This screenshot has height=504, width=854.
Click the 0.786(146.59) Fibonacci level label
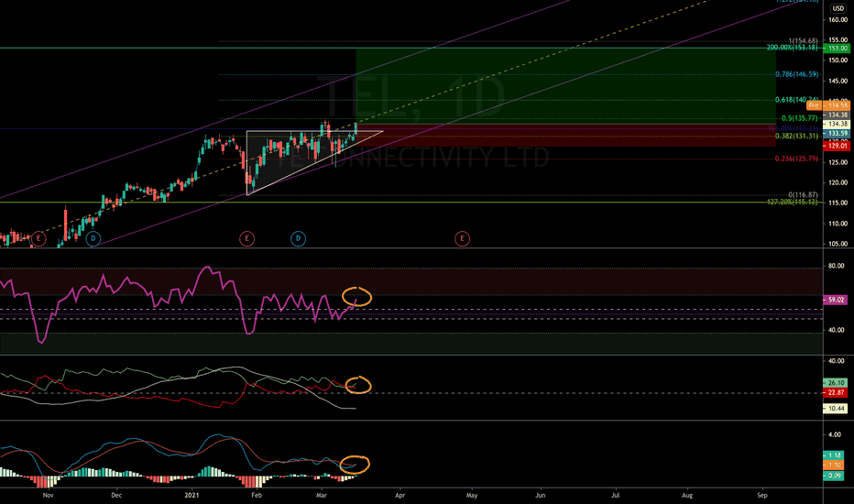(797, 74)
